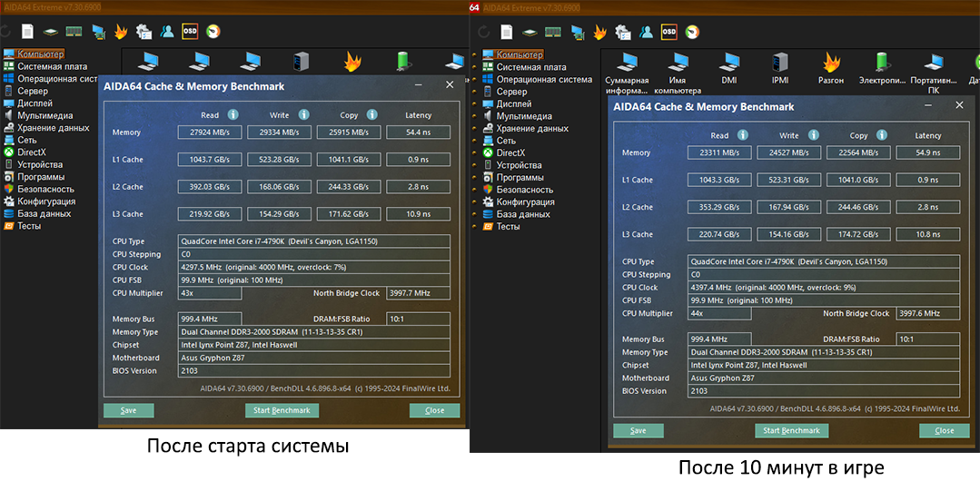Click user silhouette icon in system-start window toolbar
The width and height of the screenshot is (980, 491).
(x=167, y=31)
